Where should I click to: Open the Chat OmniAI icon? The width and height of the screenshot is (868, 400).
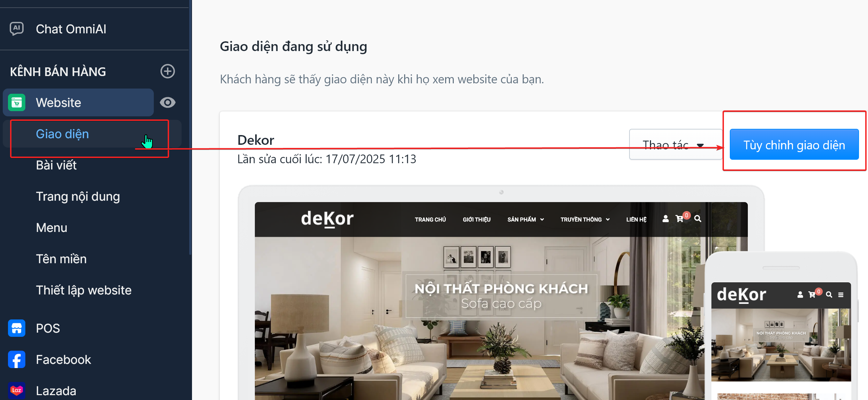click(x=17, y=29)
